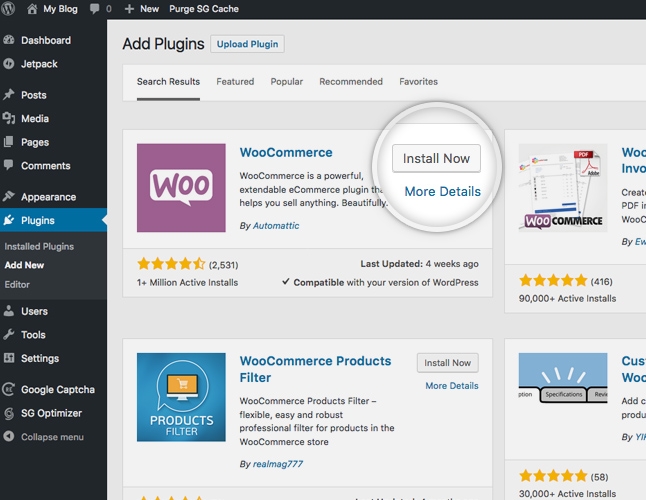Click My Blog site name
646x500 pixels.
pyautogui.click(x=60, y=9)
